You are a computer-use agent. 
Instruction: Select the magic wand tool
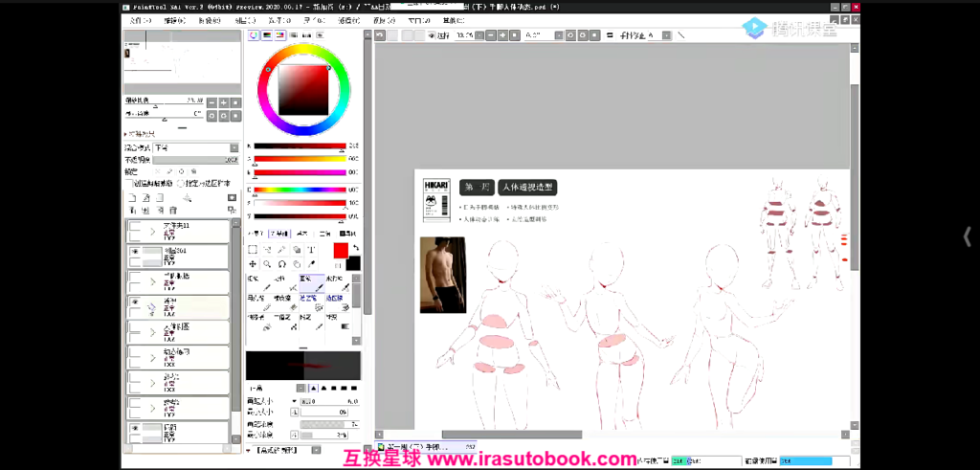click(x=282, y=250)
